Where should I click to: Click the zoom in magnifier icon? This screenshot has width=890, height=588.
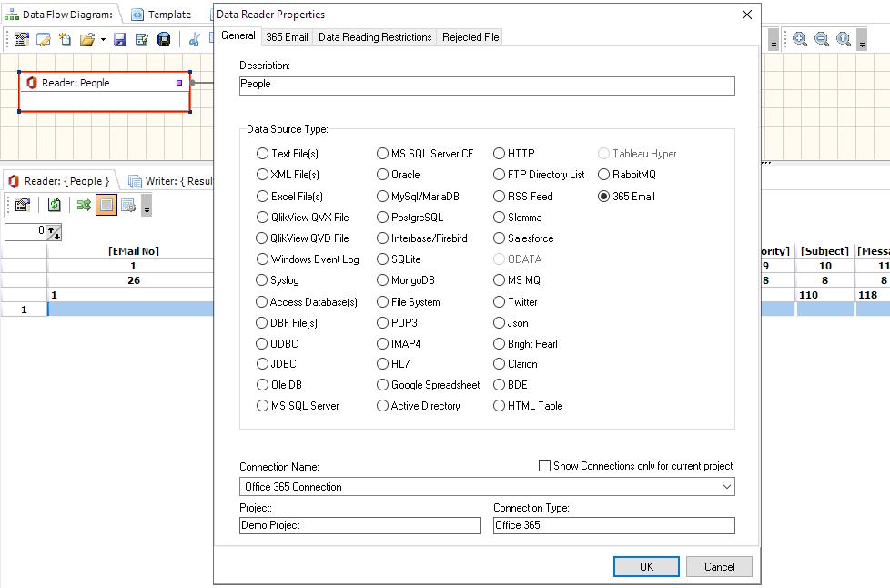click(800, 39)
